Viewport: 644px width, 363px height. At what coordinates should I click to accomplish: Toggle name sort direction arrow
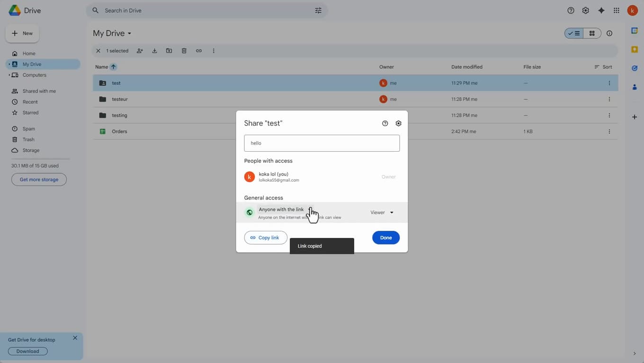pos(113,67)
